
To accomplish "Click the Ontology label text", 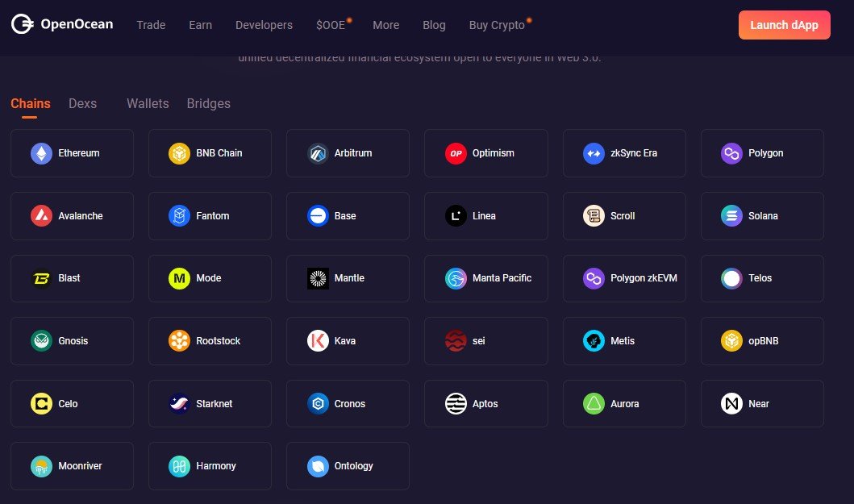I will (x=353, y=466).
